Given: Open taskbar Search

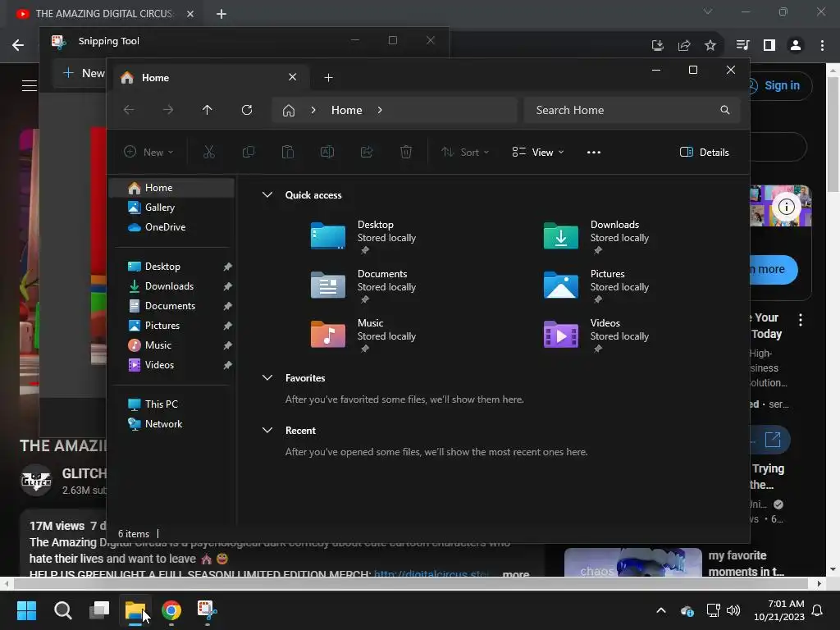Looking at the screenshot, I should point(62,610).
